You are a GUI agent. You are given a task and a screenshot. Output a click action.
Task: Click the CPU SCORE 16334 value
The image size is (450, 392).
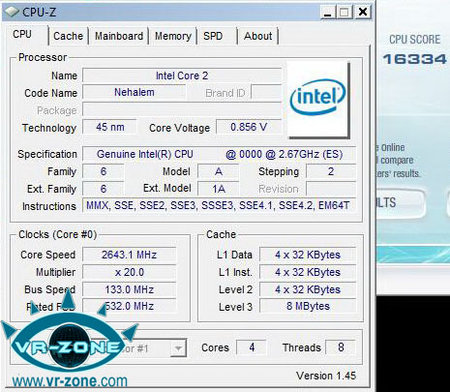click(x=415, y=59)
